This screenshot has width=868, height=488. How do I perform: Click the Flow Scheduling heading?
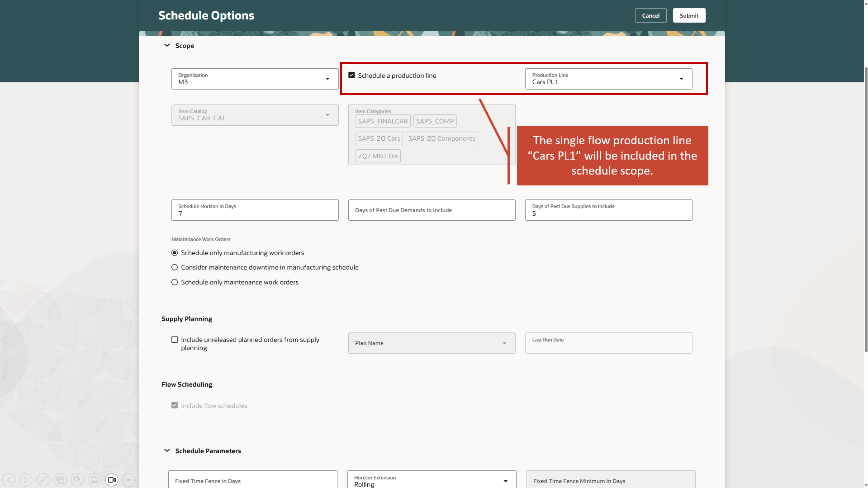point(187,384)
